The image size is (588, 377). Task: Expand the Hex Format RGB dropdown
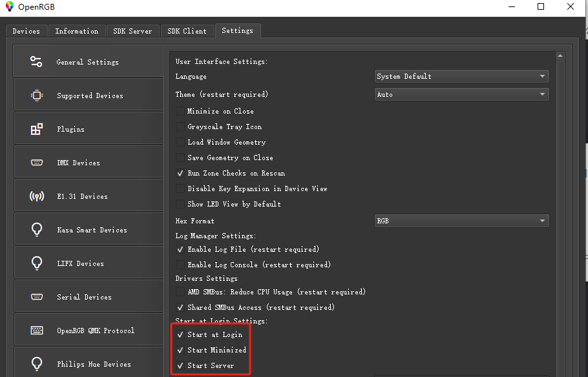(461, 221)
